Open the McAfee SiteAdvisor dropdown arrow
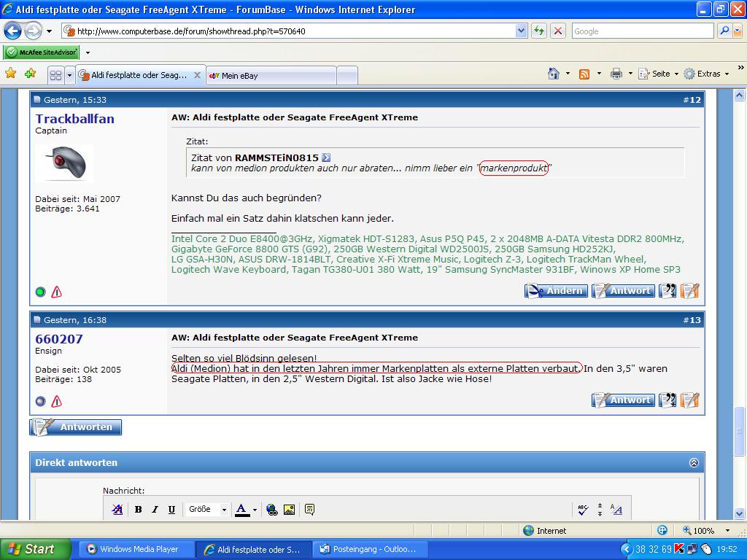This screenshot has width=747, height=560. tap(88, 52)
